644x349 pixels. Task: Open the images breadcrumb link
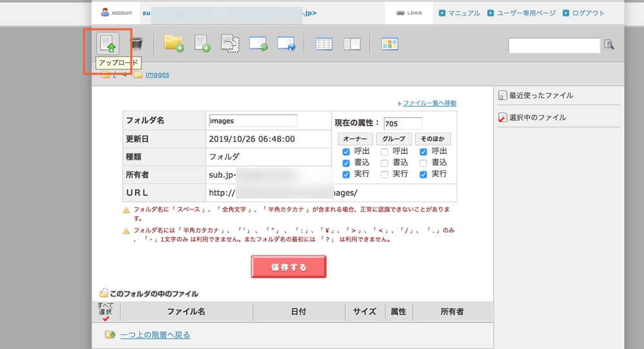click(x=157, y=74)
